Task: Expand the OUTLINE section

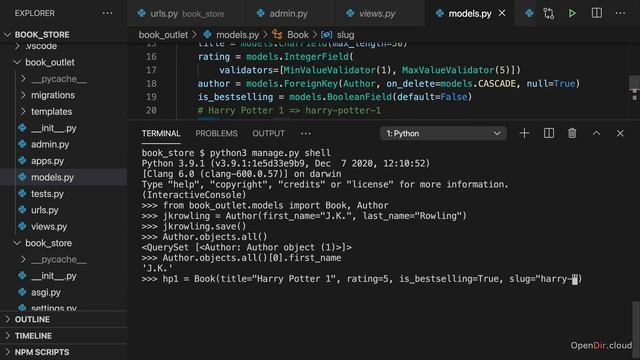Action: [7, 319]
